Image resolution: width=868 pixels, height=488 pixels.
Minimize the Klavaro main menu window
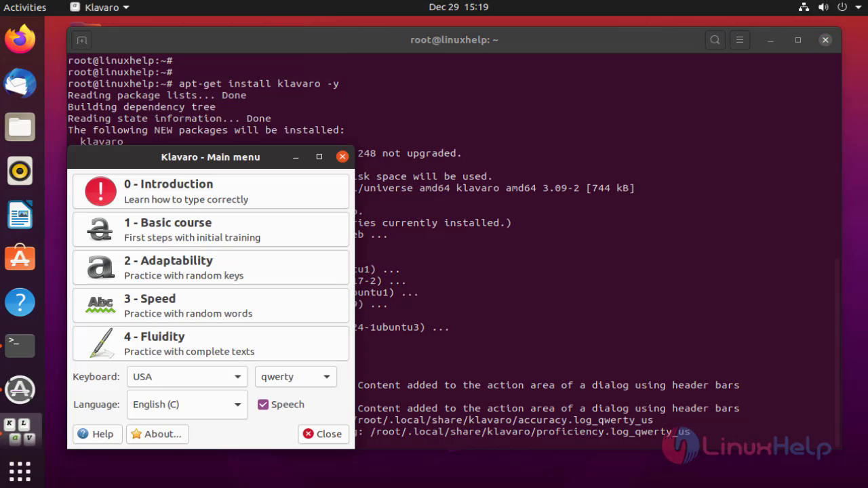click(x=296, y=157)
